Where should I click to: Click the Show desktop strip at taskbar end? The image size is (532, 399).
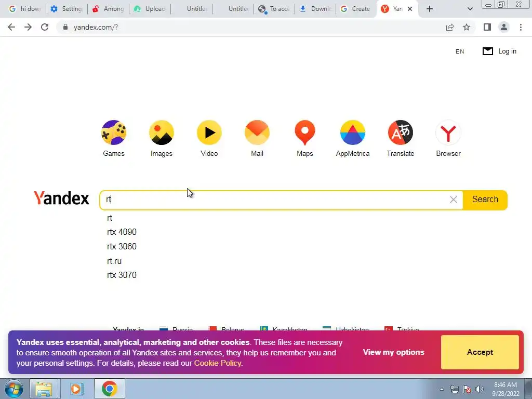tap(528, 389)
